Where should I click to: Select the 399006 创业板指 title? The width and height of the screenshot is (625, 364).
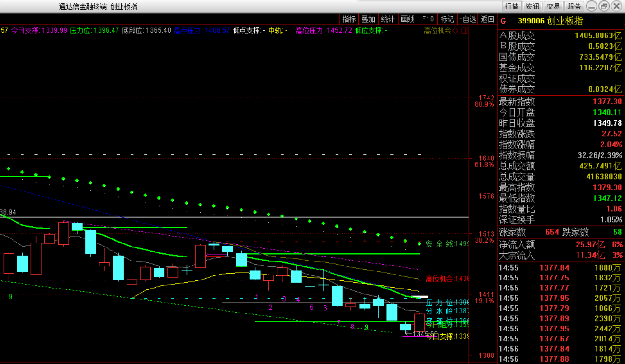550,21
